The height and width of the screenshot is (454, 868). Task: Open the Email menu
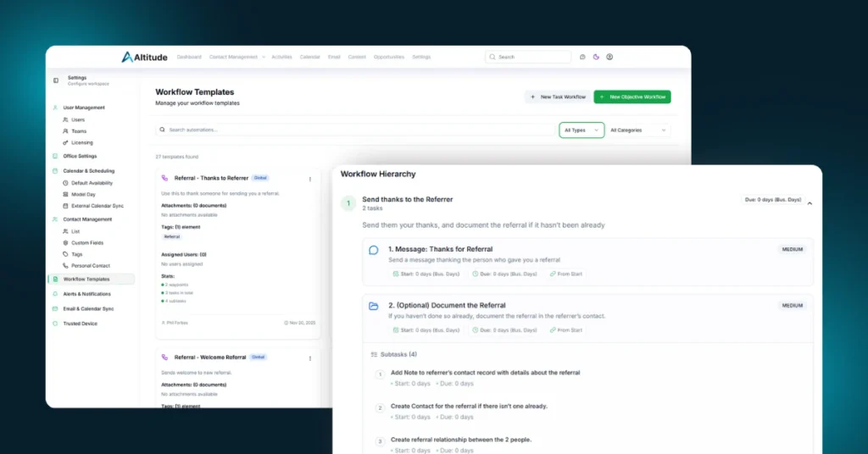point(334,57)
